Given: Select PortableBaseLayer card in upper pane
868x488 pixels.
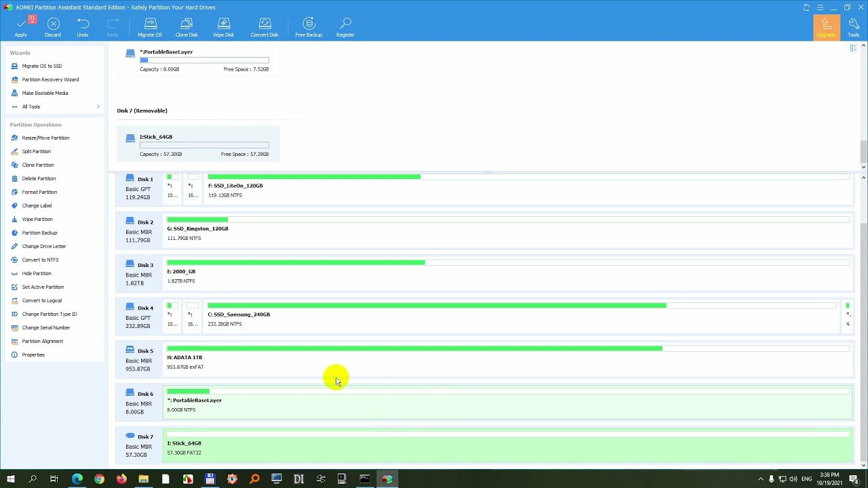Looking at the screenshot, I should click(198, 60).
